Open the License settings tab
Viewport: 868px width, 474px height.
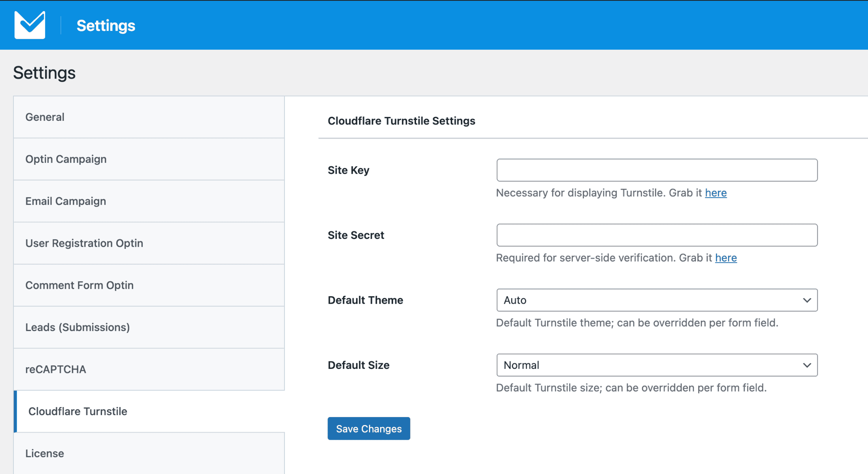tap(149, 453)
